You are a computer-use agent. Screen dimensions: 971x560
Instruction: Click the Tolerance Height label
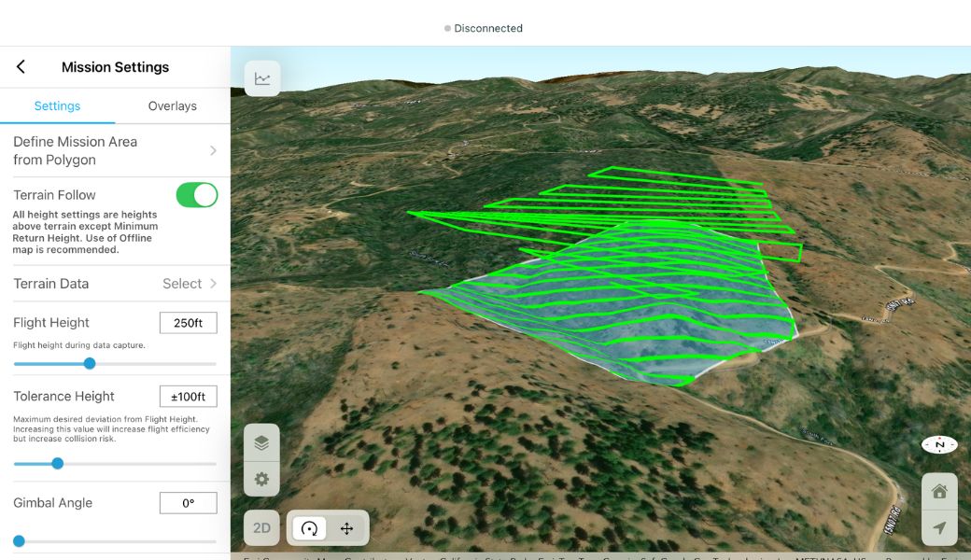click(x=63, y=396)
